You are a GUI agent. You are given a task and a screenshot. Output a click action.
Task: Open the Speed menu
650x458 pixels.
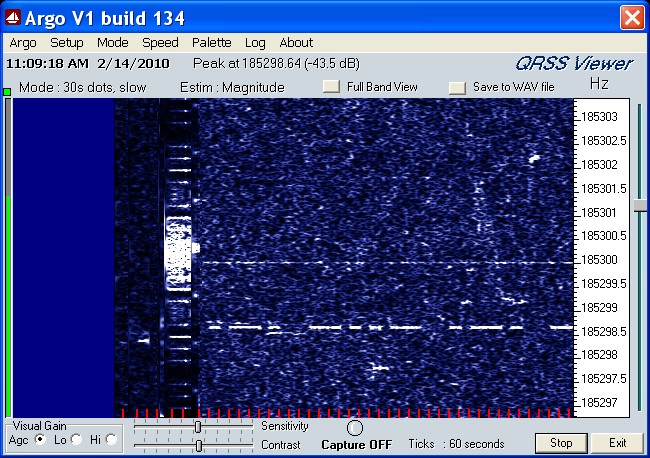click(x=160, y=43)
